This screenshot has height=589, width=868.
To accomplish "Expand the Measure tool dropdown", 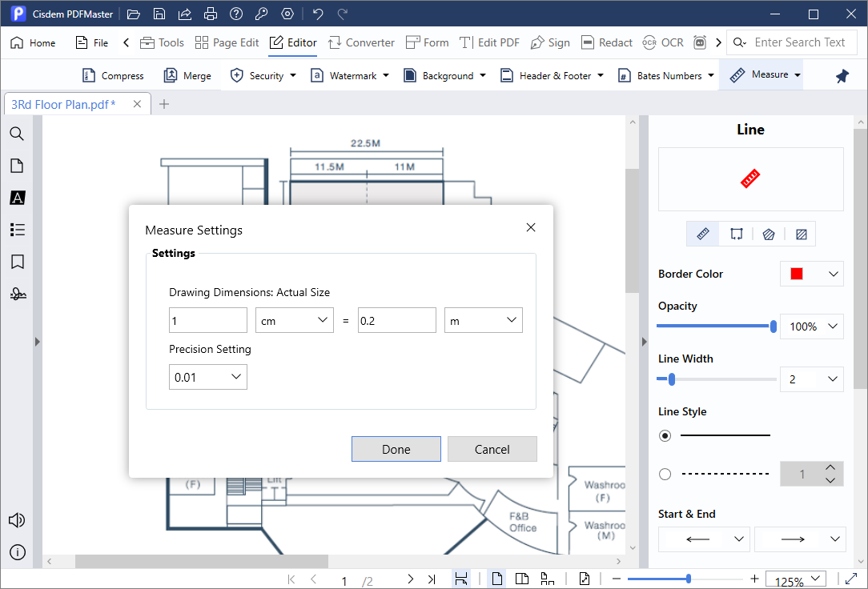I will [x=798, y=74].
